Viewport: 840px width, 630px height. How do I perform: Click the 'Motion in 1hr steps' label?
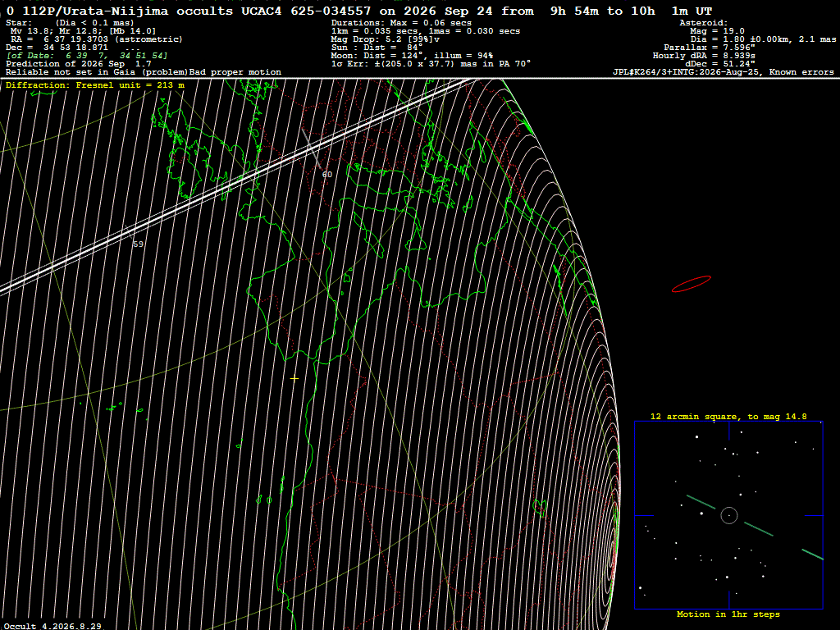point(728,614)
